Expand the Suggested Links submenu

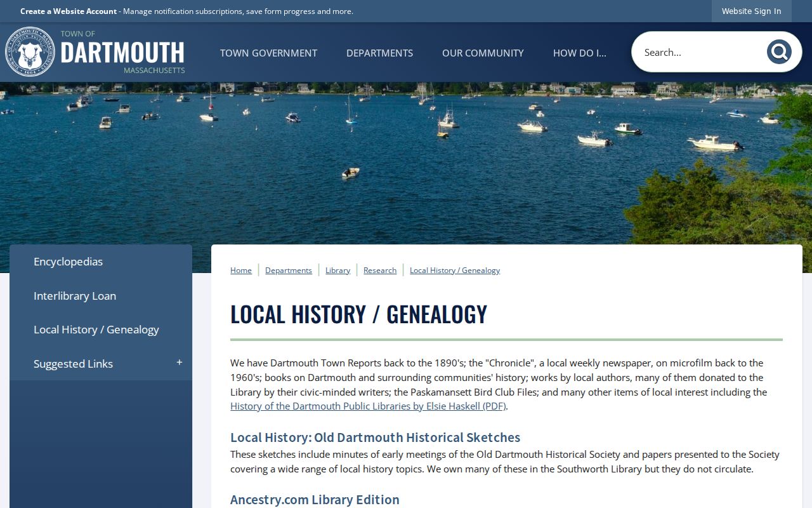(x=180, y=363)
